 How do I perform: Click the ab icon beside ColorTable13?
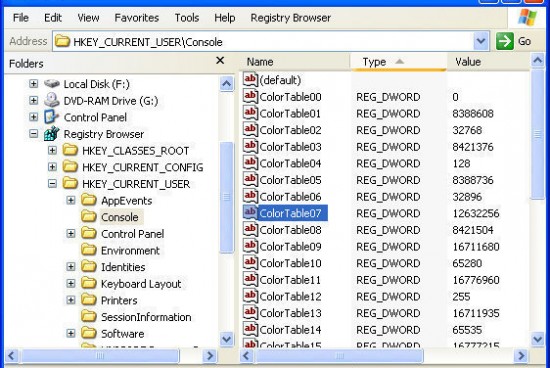point(250,313)
